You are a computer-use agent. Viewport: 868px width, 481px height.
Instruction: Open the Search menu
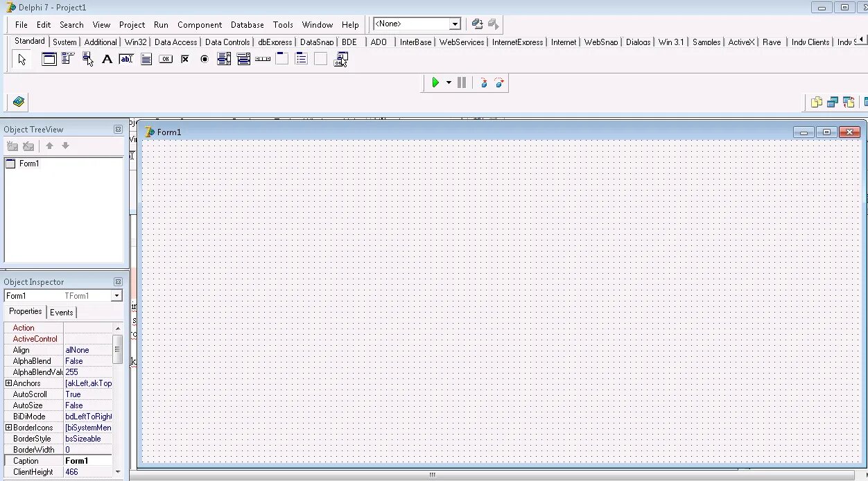[x=71, y=24]
